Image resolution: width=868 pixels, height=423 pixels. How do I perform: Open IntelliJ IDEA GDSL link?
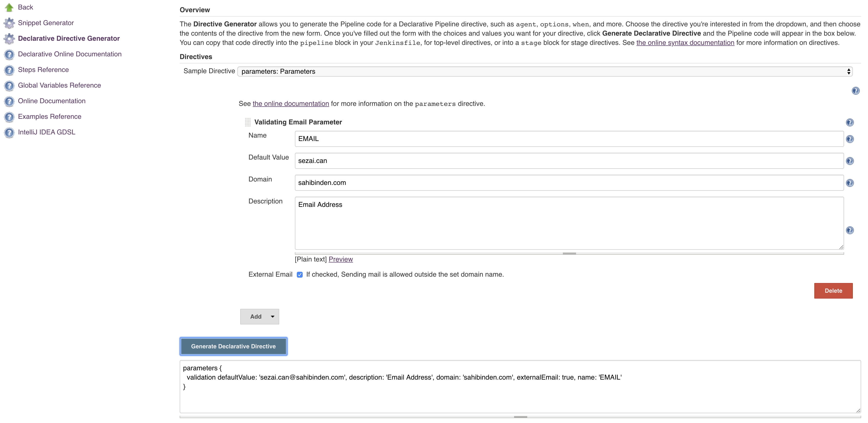[46, 132]
